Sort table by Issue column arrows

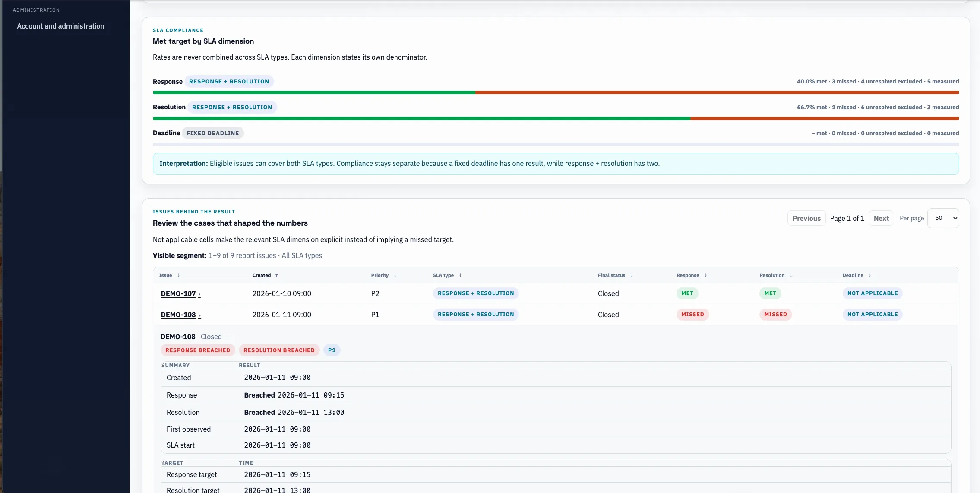178,275
